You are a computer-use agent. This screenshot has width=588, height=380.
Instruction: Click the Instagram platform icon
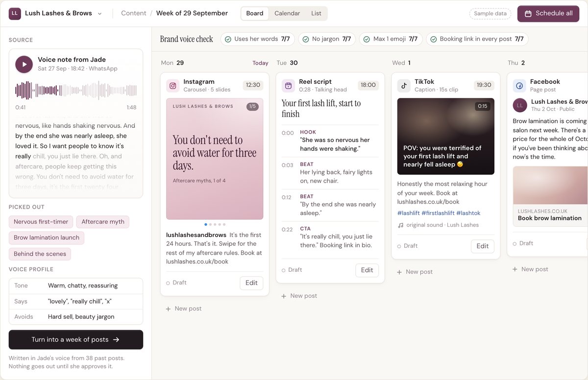pos(172,86)
